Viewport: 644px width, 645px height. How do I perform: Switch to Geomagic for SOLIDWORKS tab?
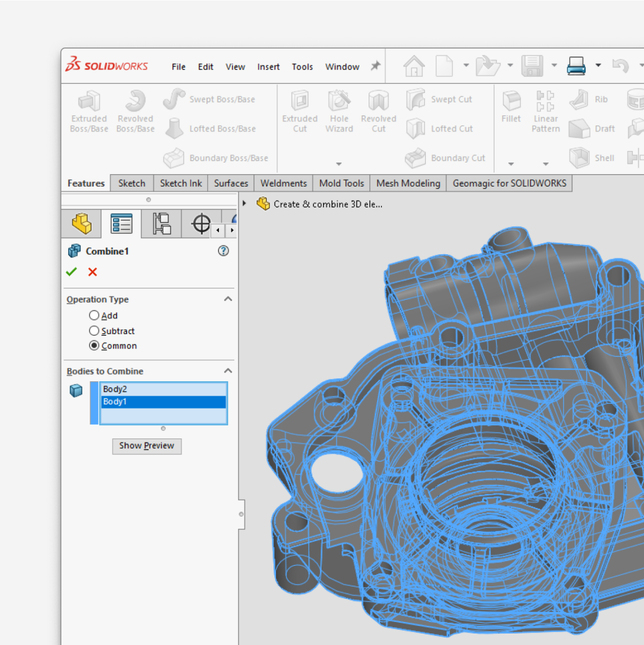pos(509,183)
